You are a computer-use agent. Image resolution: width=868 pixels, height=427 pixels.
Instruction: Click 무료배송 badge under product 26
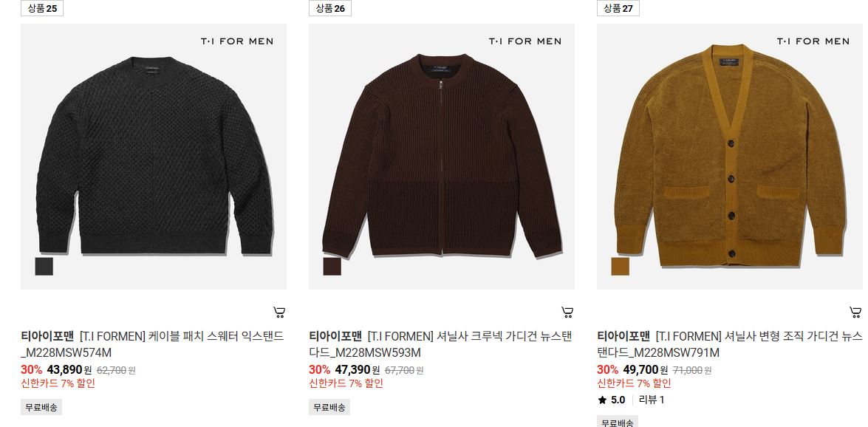click(x=329, y=407)
